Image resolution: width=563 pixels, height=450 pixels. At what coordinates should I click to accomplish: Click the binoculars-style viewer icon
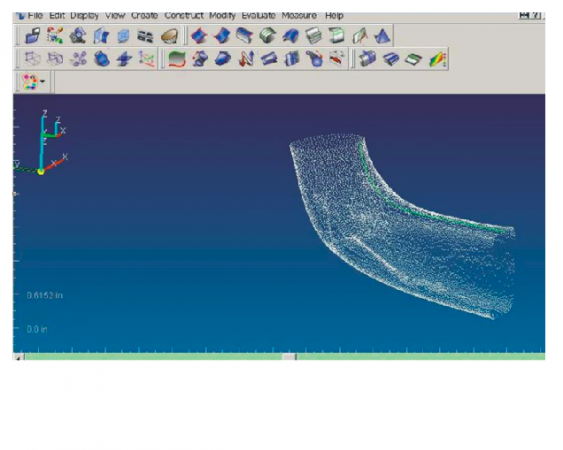(x=78, y=36)
